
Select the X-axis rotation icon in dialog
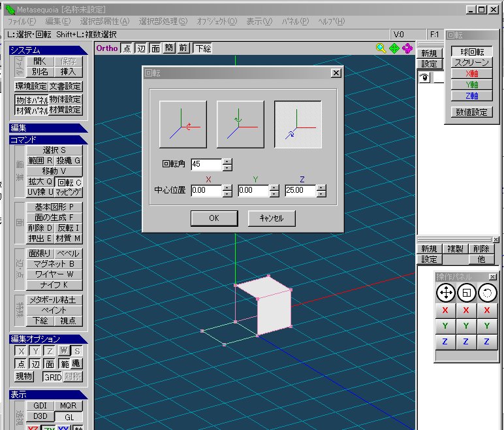183,125
